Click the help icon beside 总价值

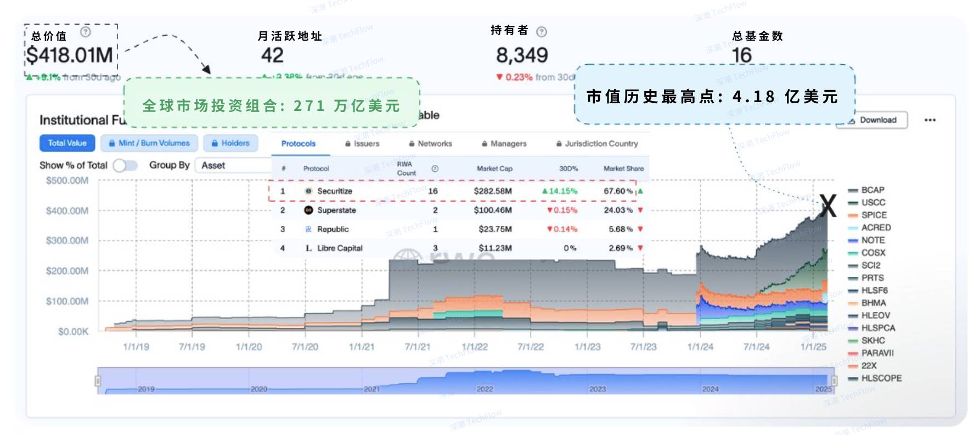86,32
